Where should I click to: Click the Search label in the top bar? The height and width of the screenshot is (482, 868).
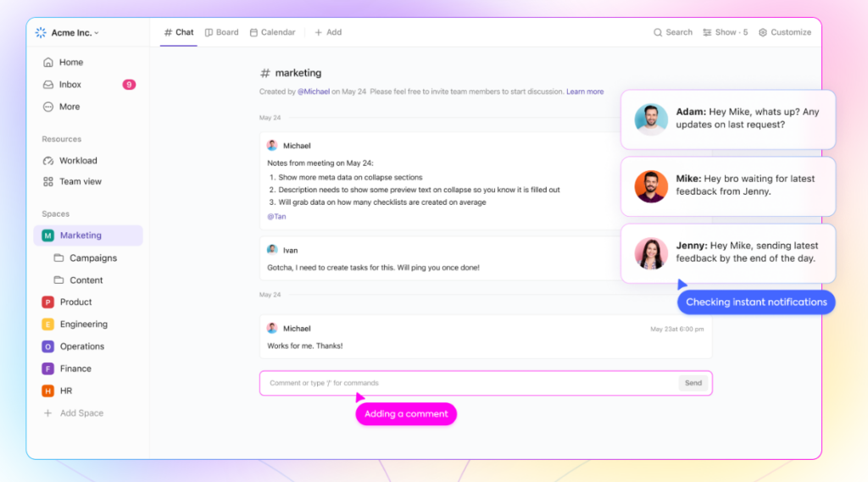coord(679,32)
